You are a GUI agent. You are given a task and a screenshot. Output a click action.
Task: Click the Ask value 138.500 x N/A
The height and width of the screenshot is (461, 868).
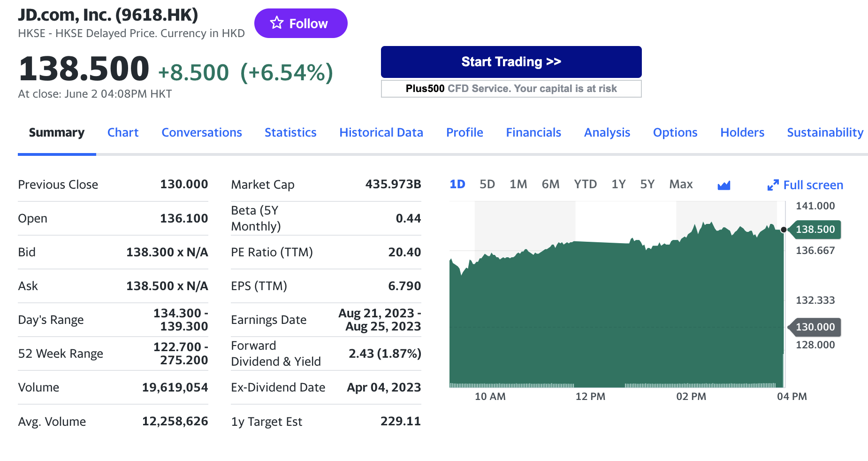167,286
